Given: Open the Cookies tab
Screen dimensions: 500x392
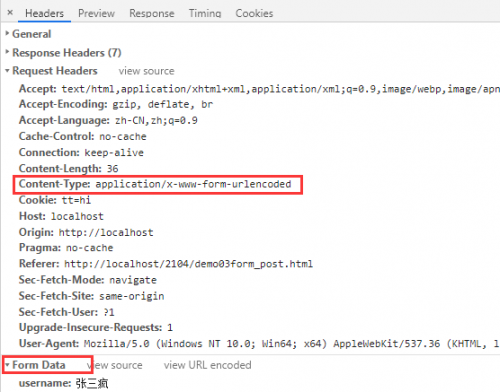Looking at the screenshot, I should tap(254, 13).
